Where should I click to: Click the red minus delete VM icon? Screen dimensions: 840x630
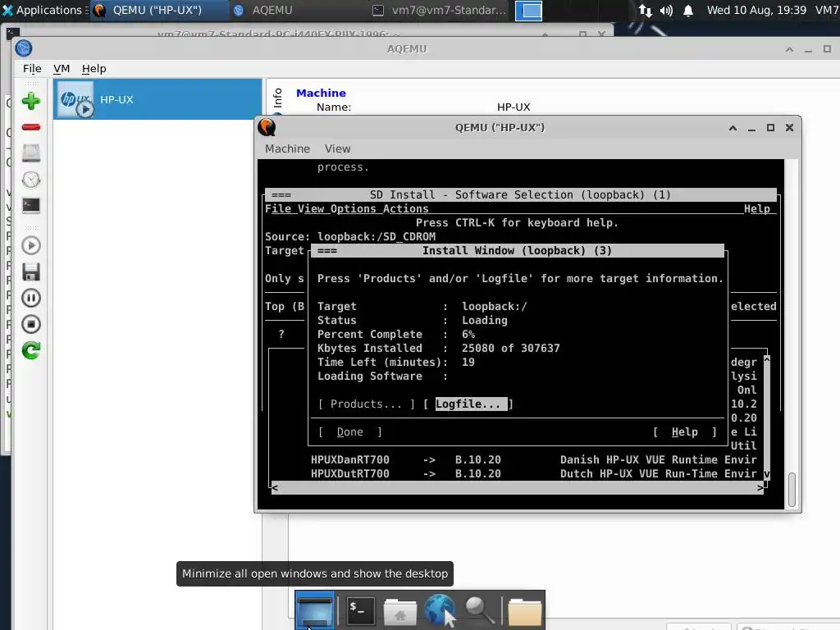pos(31,127)
